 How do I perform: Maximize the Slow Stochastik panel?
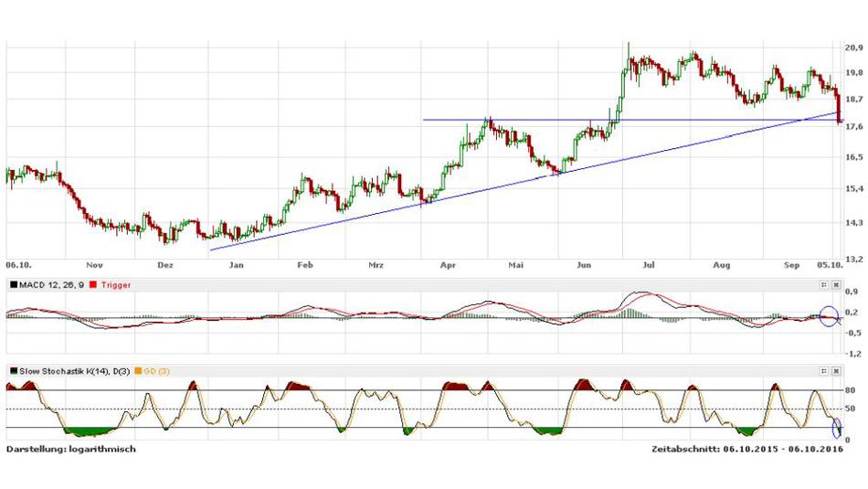coord(823,371)
